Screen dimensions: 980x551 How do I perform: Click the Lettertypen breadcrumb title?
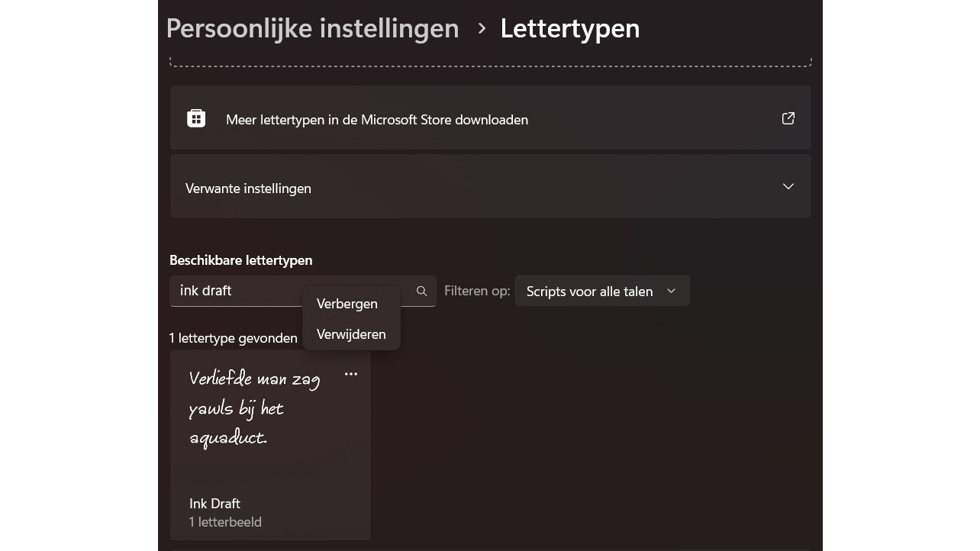click(x=570, y=28)
